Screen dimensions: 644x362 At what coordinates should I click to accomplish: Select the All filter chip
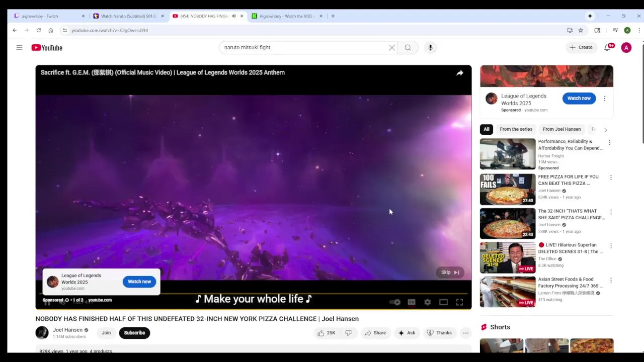(487, 129)
